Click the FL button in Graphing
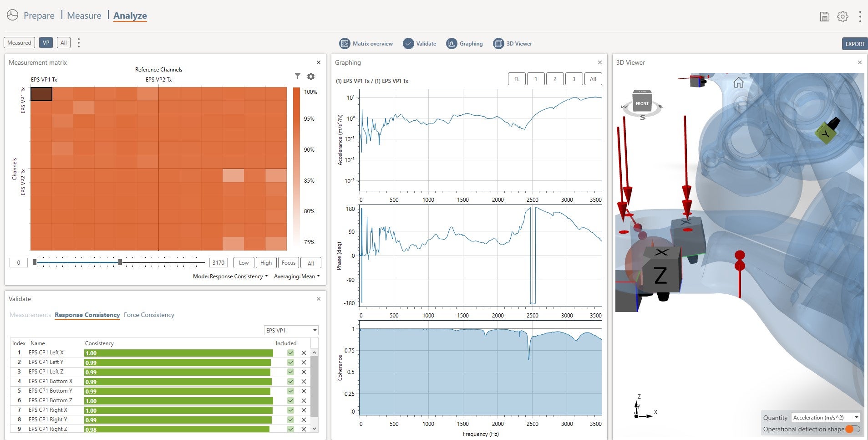 (x=517, y=79)
